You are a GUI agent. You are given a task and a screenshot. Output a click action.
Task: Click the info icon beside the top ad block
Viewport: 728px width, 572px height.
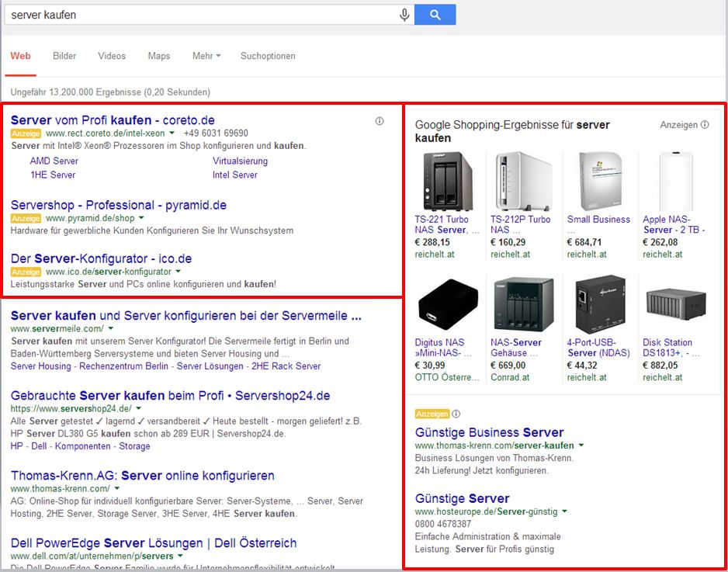pos(380,121)
